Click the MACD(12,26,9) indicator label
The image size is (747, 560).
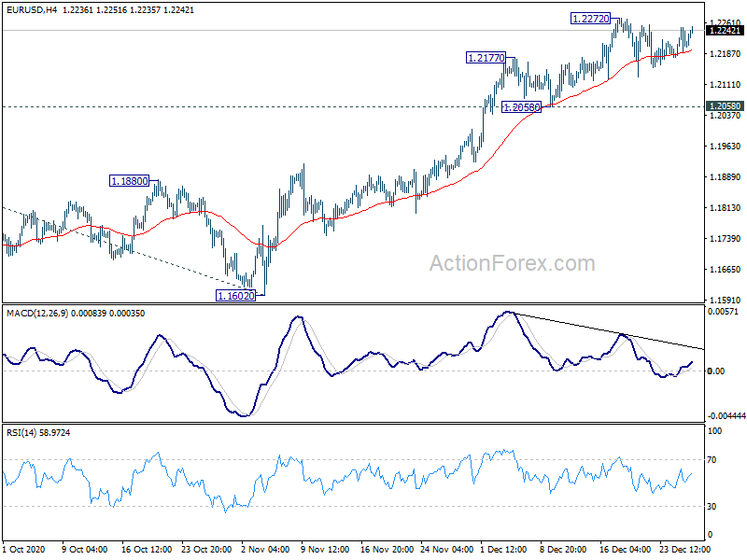37,314
